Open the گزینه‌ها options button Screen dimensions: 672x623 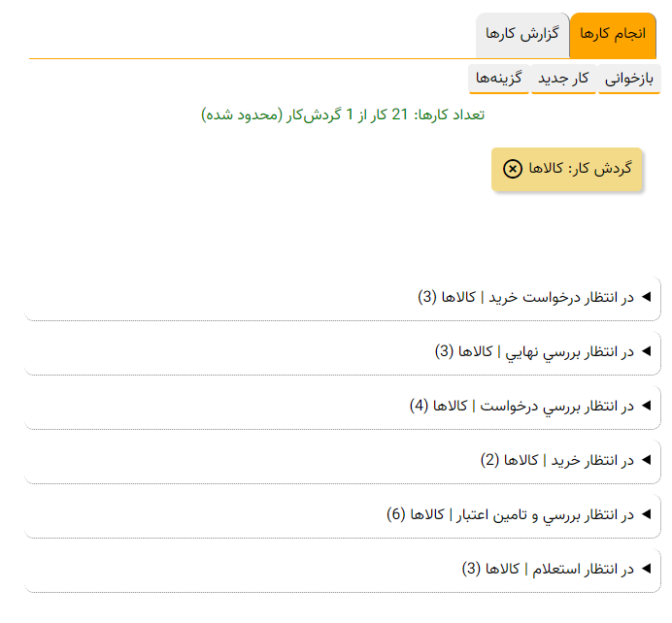click(499, 80)
